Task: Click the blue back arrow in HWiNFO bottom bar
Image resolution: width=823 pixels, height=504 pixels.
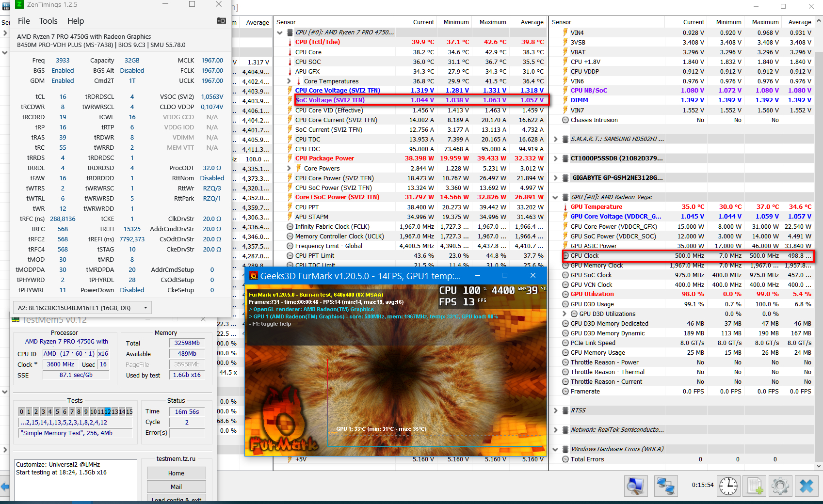Action: [x=5, y=486]
